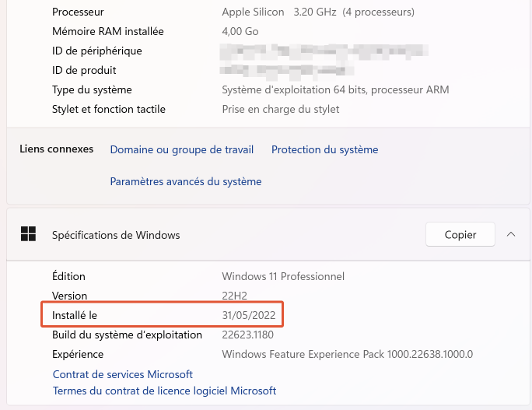
Task: Click the Windows logo icon beside Spécifications de Windows
Action: 28,234
